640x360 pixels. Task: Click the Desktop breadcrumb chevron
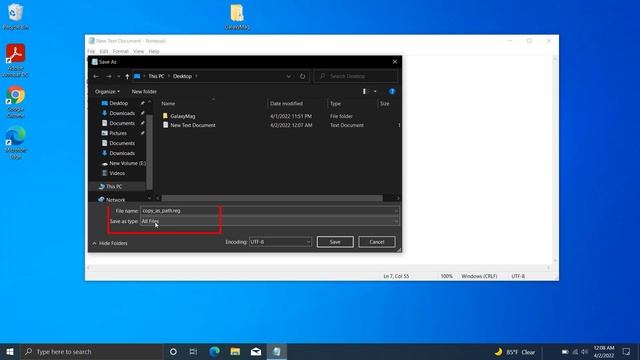coord(196,76)
